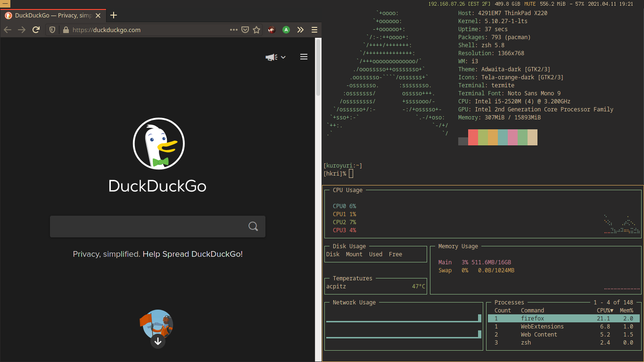Click the beige color block

(x=532, y=137)
